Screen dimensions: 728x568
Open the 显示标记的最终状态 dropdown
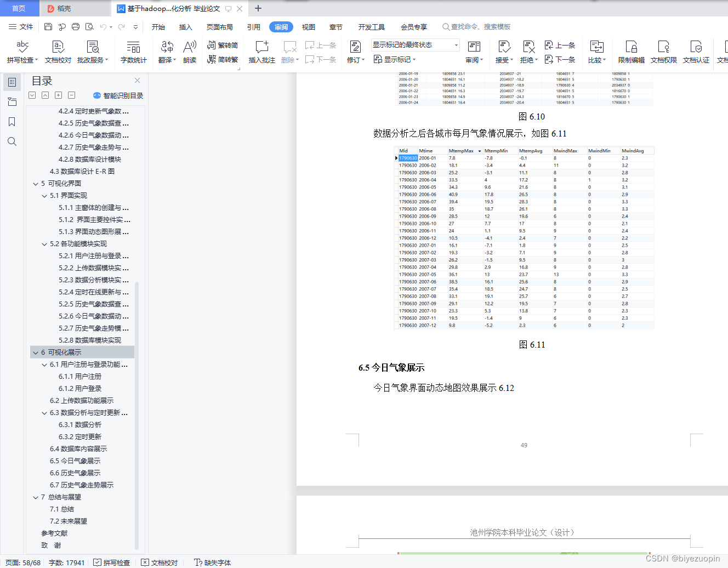415,45
